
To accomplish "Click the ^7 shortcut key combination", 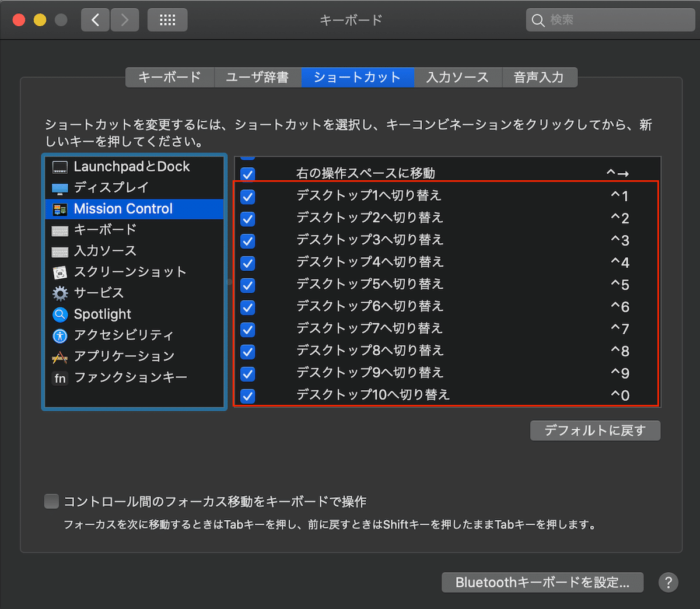I will pyautogui.click(x=619, y=329).
